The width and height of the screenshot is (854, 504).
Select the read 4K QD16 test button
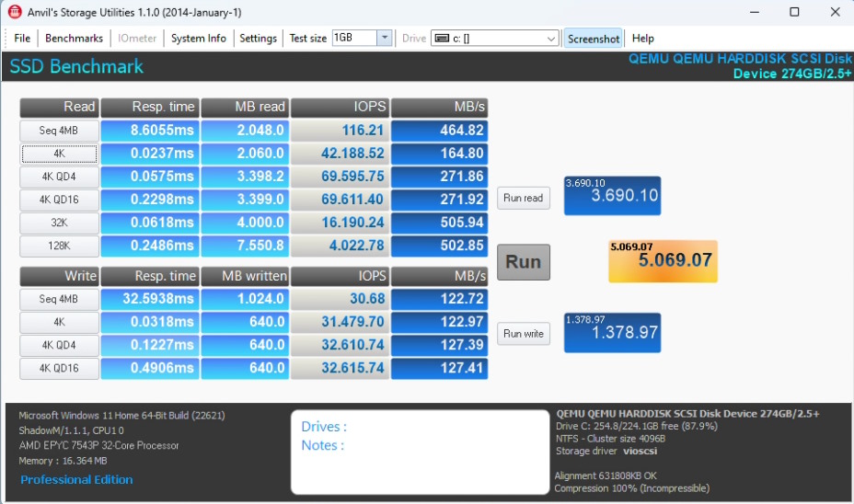tap(60, 200)
